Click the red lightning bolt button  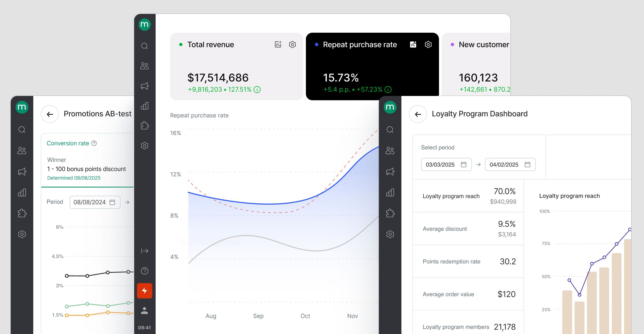click(x=145, y=291)
